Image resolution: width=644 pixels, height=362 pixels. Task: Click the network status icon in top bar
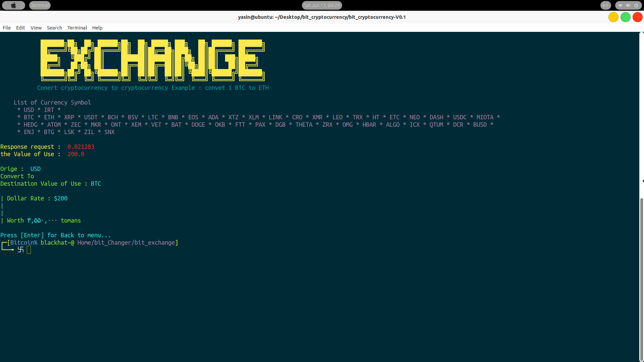point(620,5)
